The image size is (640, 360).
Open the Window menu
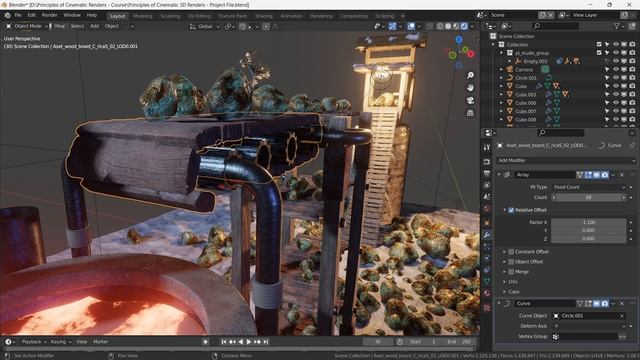(x=72, y=15)
